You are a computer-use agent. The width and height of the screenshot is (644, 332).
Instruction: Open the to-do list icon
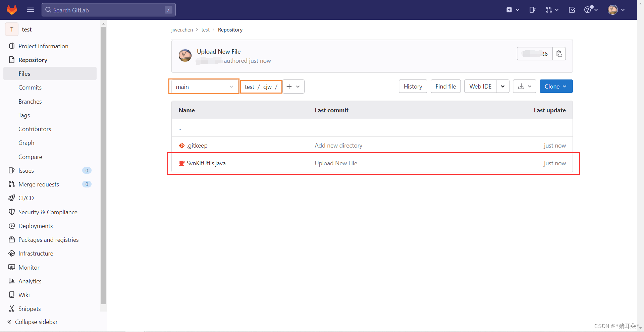(572, 10)
